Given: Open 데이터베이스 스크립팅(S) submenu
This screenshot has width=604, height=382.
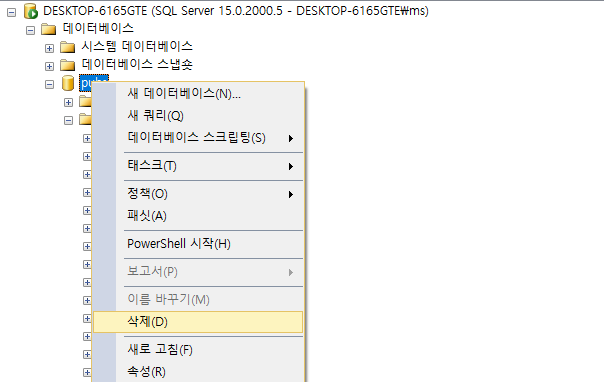Looking at the screenshot, I should [198, 138].
